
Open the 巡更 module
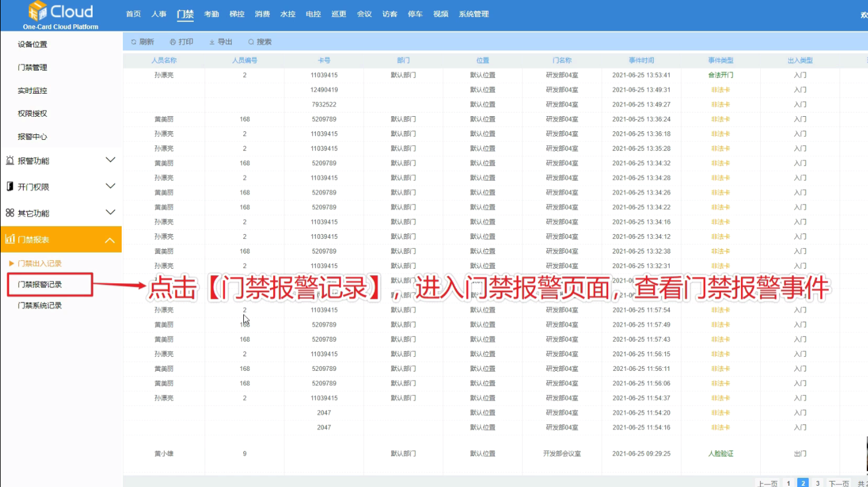pos(338,14)
